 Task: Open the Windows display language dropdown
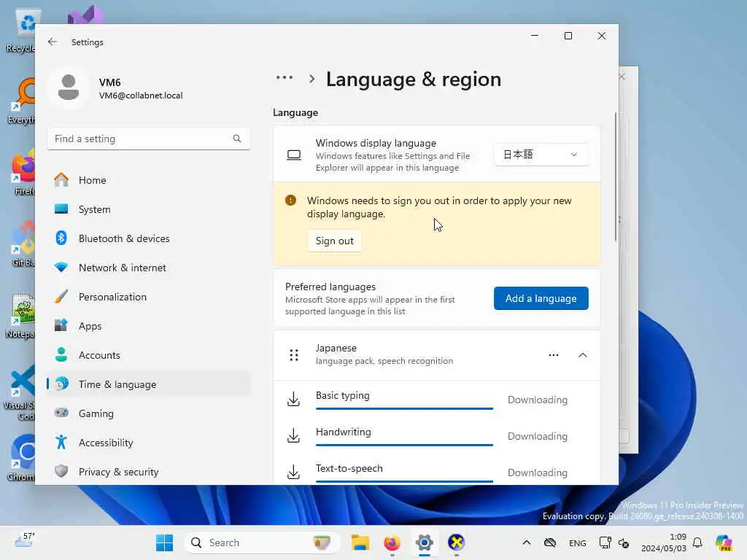click(541, 155)
